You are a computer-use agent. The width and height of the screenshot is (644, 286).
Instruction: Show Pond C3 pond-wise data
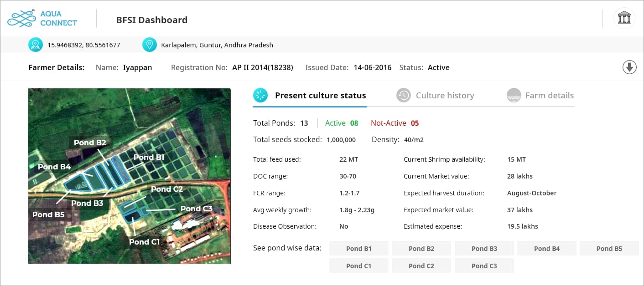point(484,266)
